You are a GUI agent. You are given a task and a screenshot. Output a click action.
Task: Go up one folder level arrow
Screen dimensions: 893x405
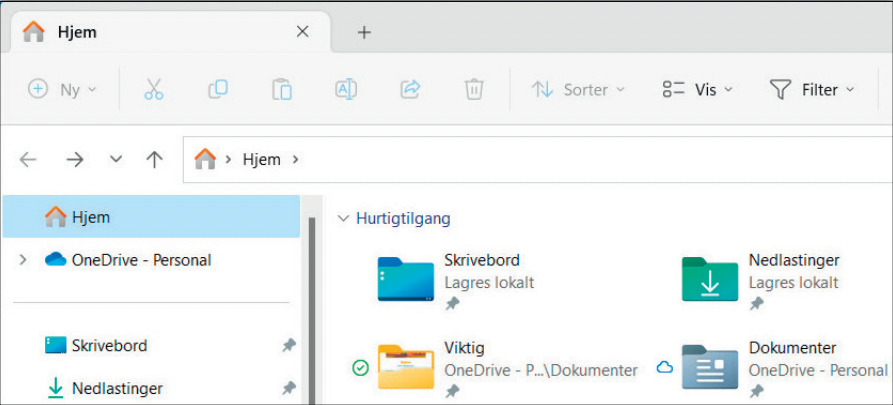tap(154, 159)
